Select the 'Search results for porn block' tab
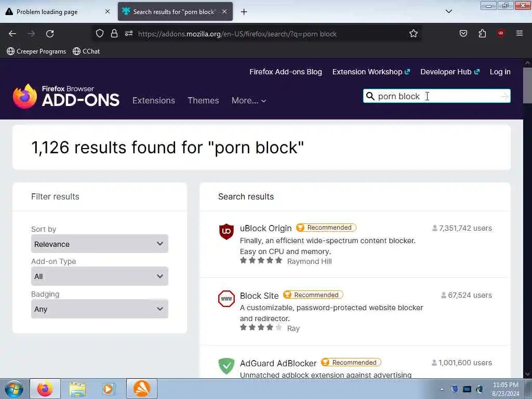532x399 pixels. (x=175, y=12)
